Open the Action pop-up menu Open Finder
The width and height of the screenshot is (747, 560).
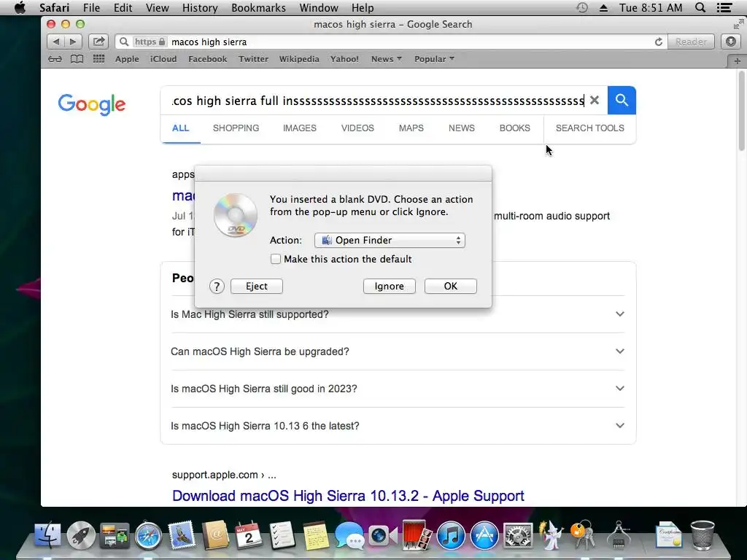[390, 240]
